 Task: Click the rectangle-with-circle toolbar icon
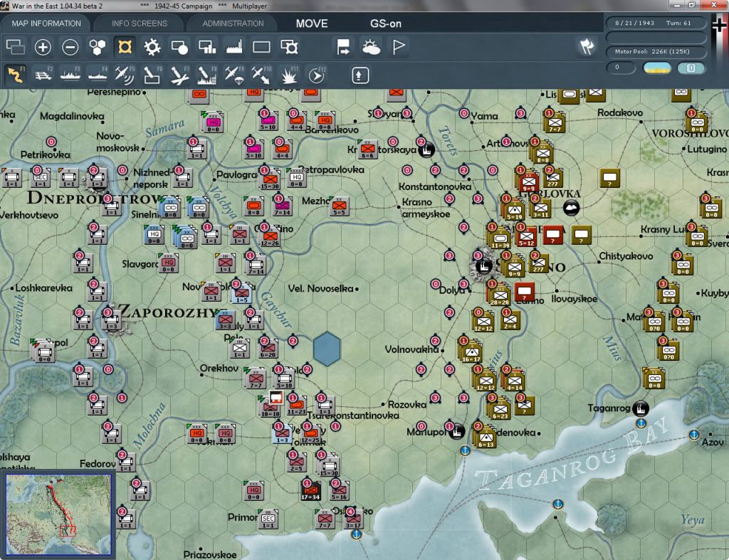click(179, 47)
